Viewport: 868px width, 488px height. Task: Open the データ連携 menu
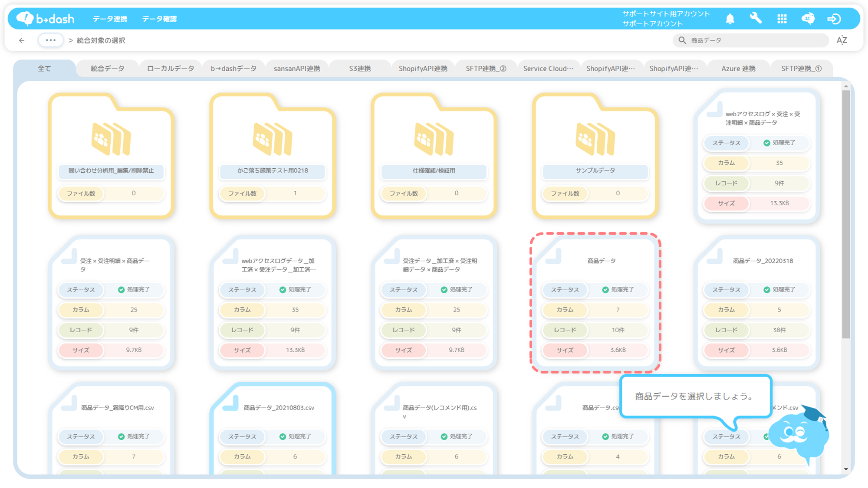click(110, 19)
